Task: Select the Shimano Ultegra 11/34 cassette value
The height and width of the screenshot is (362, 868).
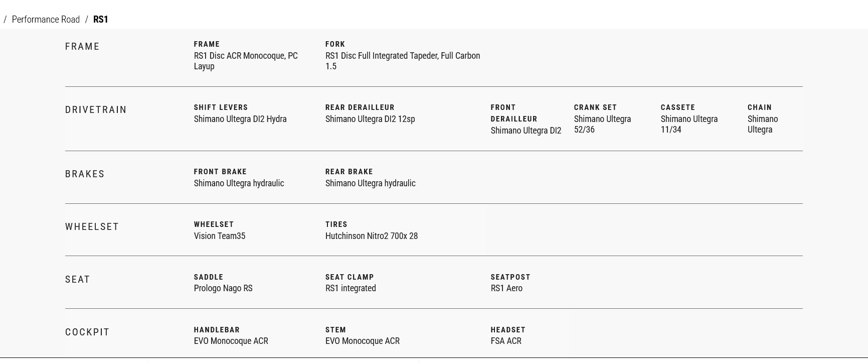Action: (688, 124)
